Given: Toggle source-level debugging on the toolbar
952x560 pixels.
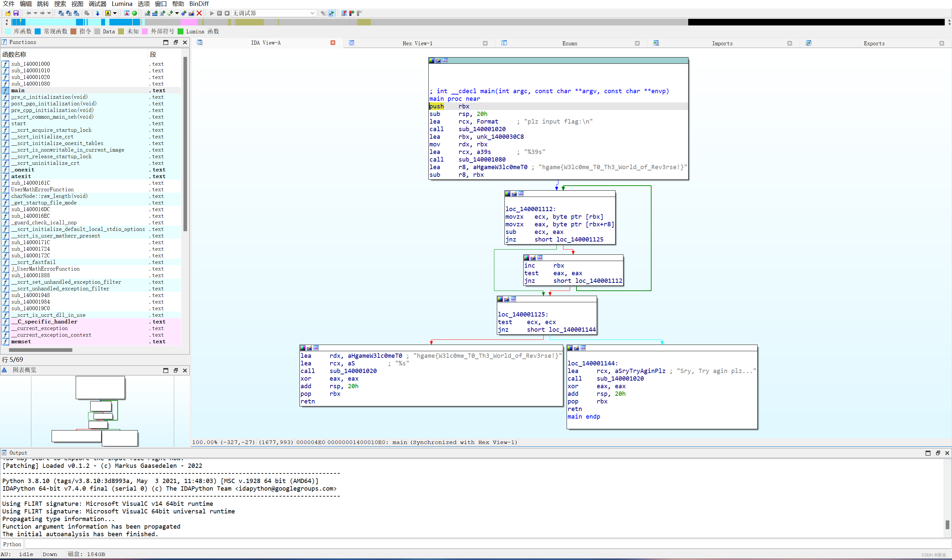Looking at the screenshot, I should tap(331, 13).
